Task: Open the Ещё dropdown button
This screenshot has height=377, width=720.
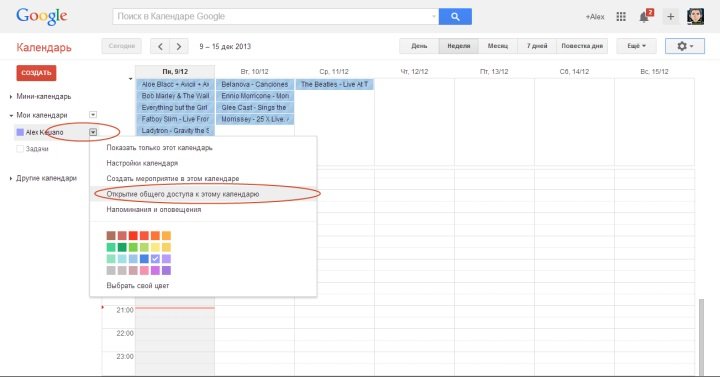Action: (x=636, y=46)
